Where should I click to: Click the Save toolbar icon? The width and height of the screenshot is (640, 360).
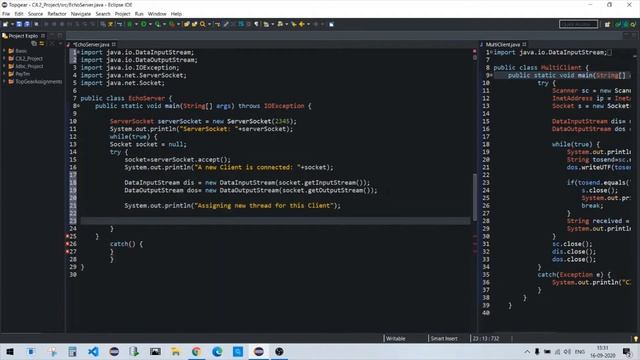click(x=19, y=24)
